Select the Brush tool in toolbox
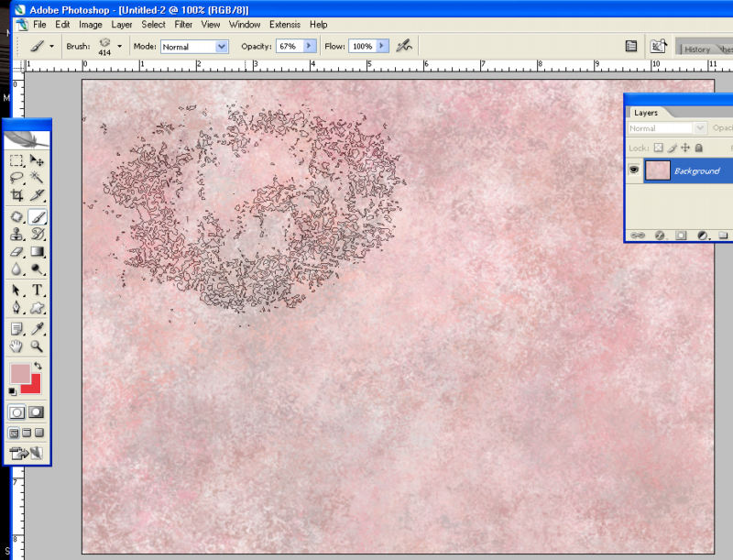This screenshot has height=560, width=733. [x=37, y=217]
